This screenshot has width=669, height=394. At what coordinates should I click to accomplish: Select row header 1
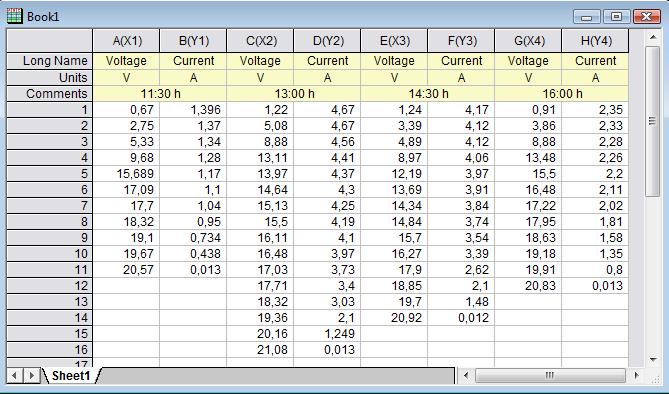coord(49,110)
